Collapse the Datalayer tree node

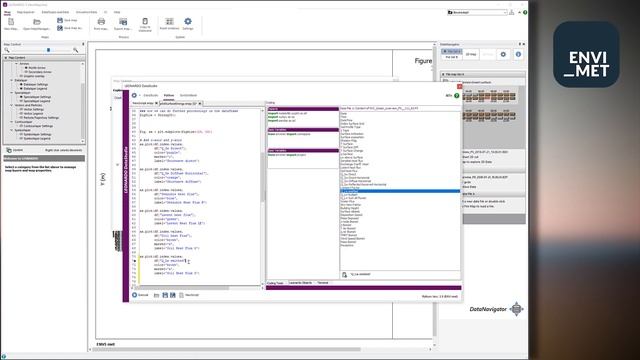[11, 80]
